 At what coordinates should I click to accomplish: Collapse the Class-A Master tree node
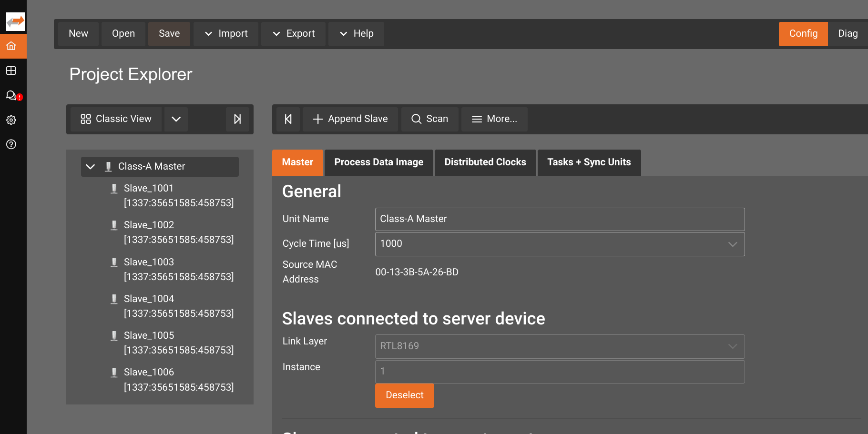coord(91,167)
